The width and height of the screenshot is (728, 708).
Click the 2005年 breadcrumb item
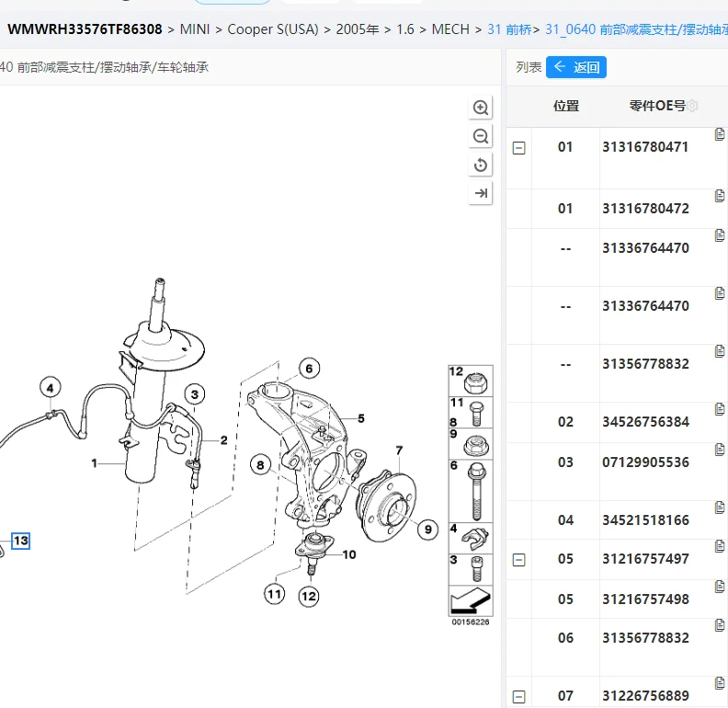[358, 29]
